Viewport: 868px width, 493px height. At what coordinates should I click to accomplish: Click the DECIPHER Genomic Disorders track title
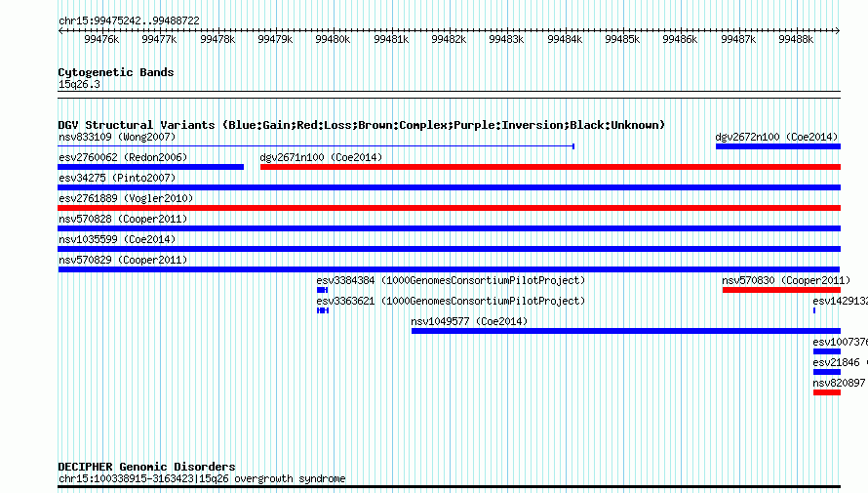pyautogui.click(x=146, y=467)
